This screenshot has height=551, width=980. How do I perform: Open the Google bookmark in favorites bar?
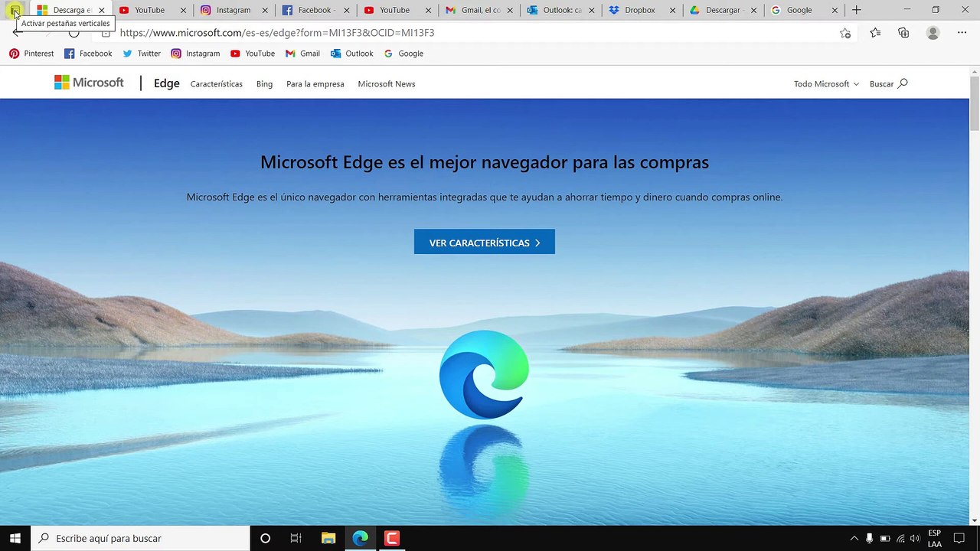click(x=403, y=54)
